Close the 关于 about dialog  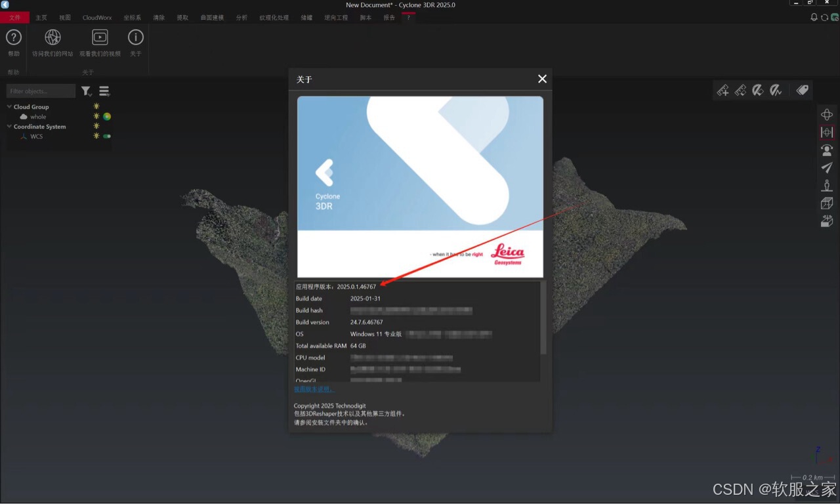542,79
